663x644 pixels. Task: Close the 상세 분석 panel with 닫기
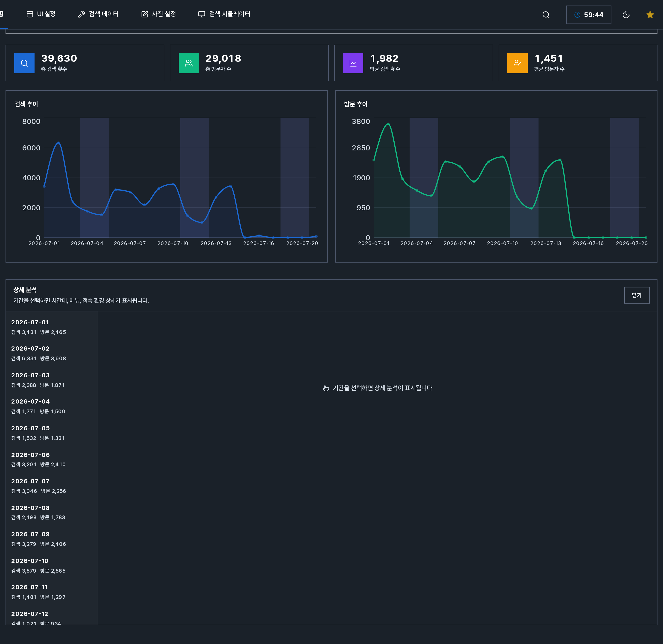click(637, 295)
